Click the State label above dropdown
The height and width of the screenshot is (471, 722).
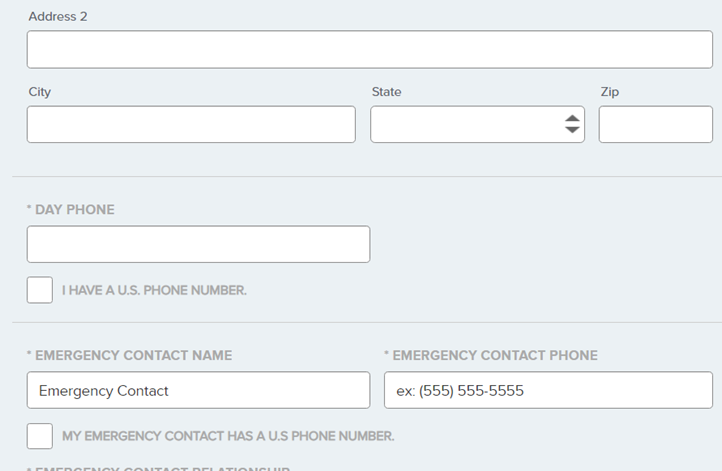pyautogui.click(x=386, y=92)
